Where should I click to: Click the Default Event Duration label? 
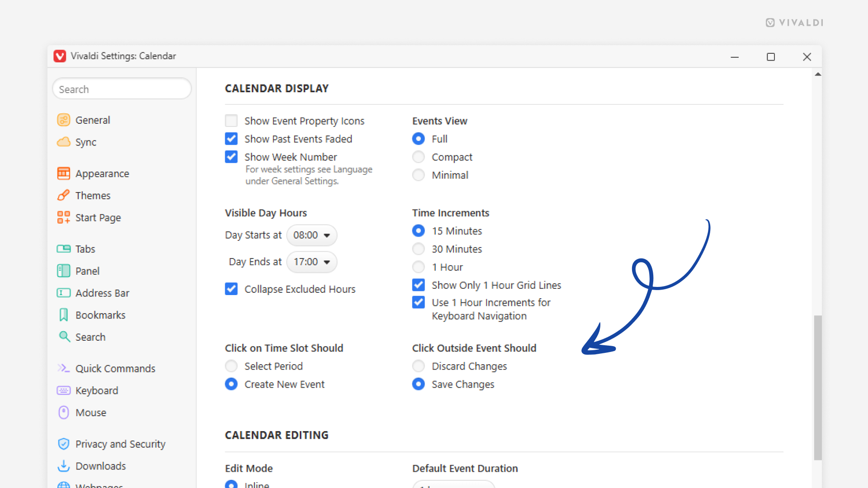(465, 468)
